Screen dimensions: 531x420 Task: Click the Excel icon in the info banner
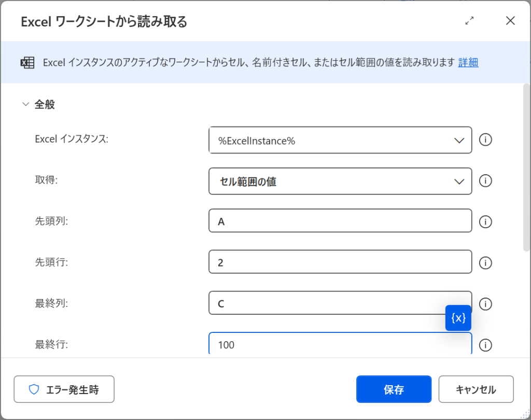(x=27, y=63)
